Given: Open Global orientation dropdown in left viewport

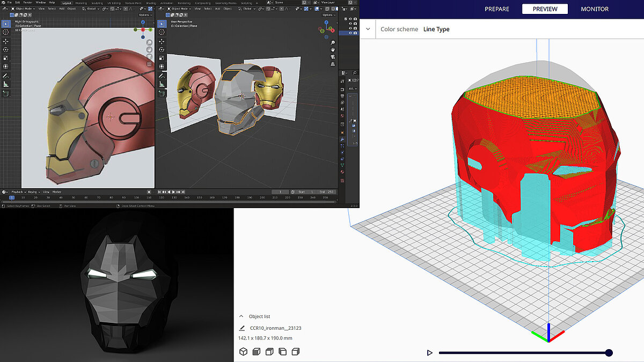Looking at the screenshot, I should (x=90, y=9).
